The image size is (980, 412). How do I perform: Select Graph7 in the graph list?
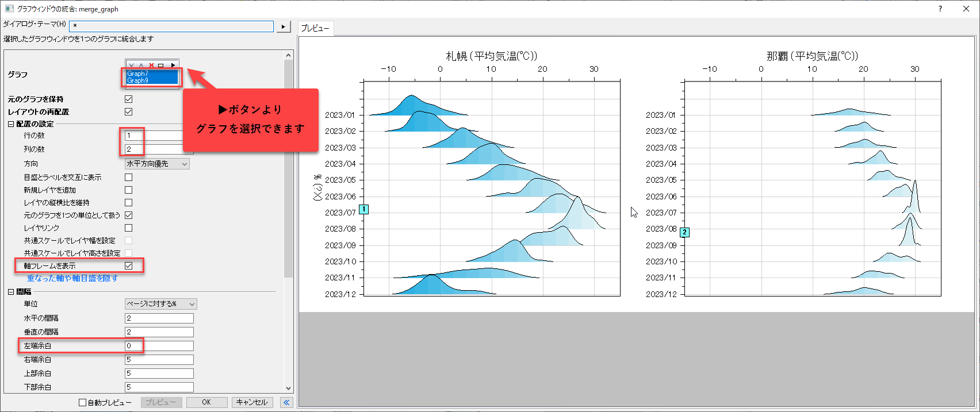point(152,74)
